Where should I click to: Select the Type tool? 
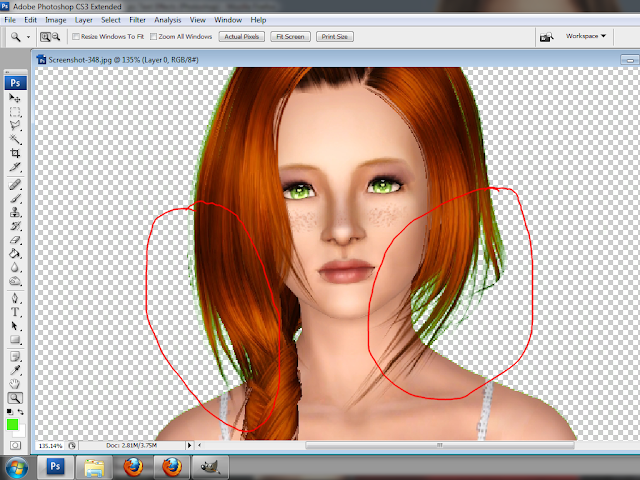pyautogui.click(x=15, y=311)
